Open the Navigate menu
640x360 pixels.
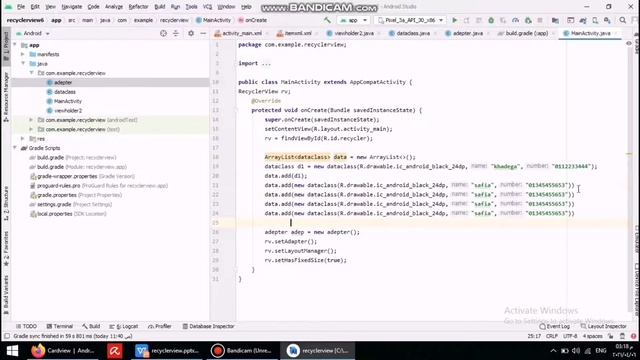[x=72, y=7]
